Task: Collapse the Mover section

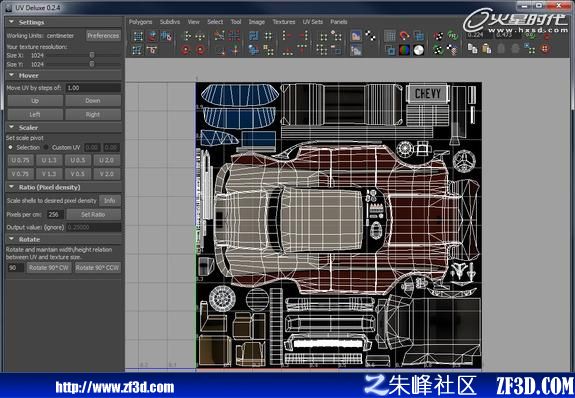Action: (x=11, y=75)
